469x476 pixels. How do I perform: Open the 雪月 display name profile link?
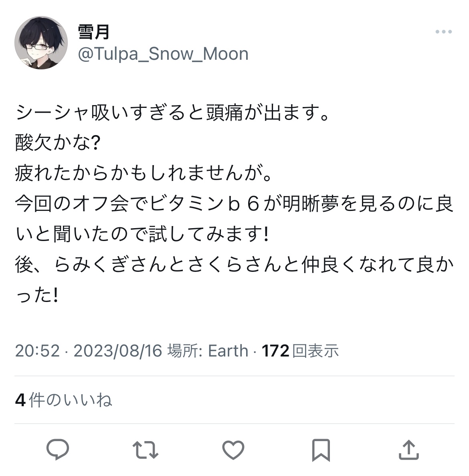click(93, 32)
